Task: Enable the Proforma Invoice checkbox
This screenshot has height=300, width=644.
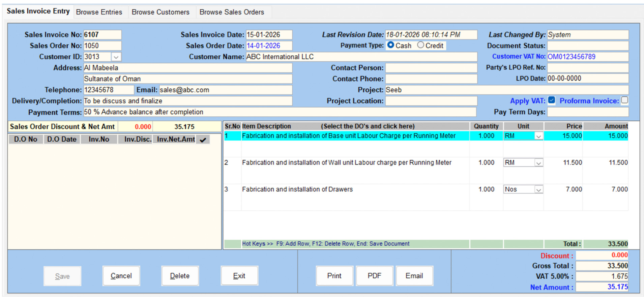Action: pos(624,100)
